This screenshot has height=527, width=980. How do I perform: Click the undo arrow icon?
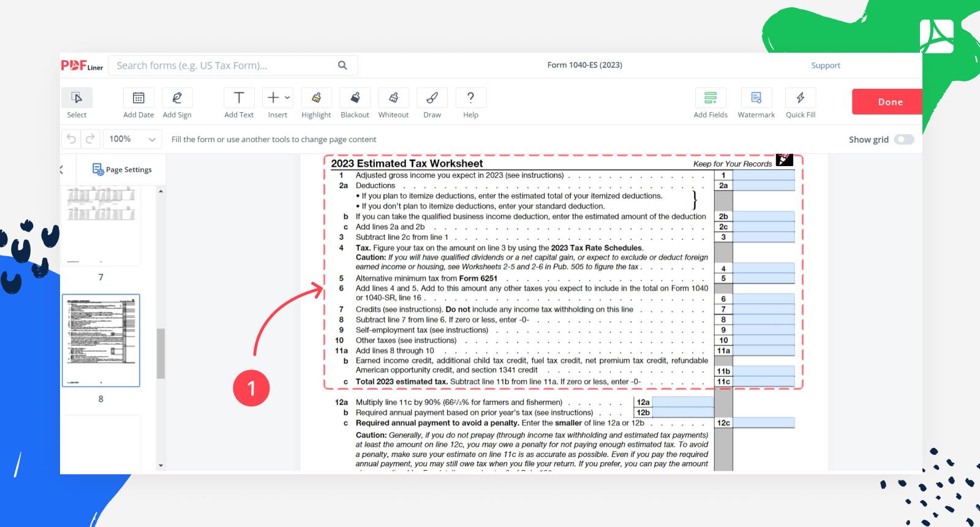click(71, 139)
